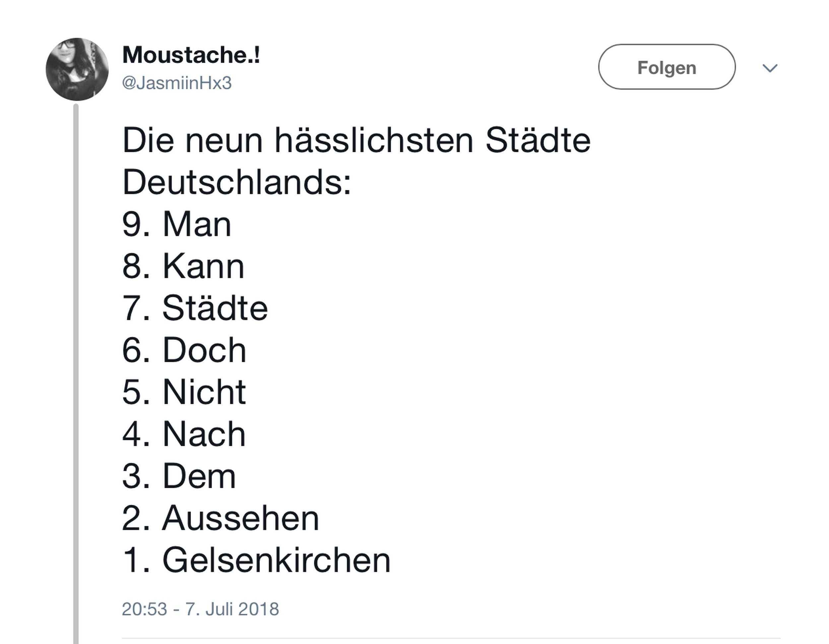Image resolution: width=829 pixels, height=644 pixels.
Task: Open the Moustache.! profile picture
Action: (77, 69)
